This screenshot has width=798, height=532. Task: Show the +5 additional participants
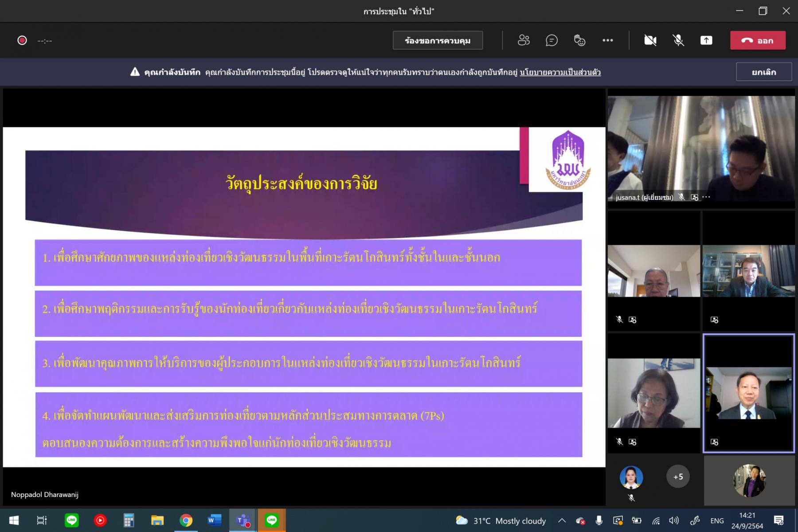point(678,477)
